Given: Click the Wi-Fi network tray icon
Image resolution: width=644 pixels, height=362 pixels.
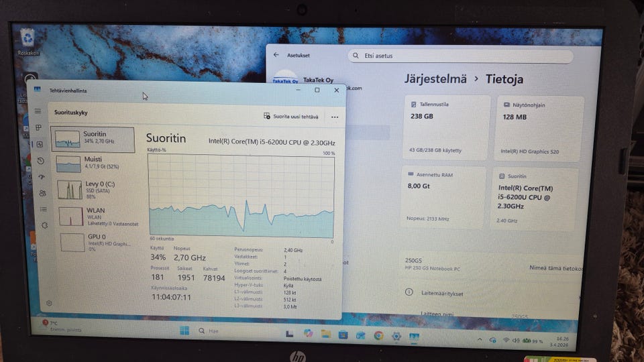Looking at the screenshot, I should click(506, 341).
